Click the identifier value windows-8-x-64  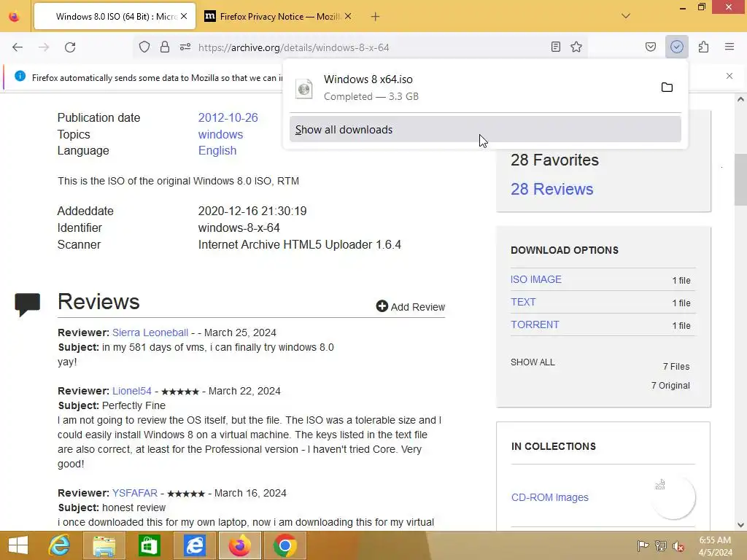(x=239, y=227)
